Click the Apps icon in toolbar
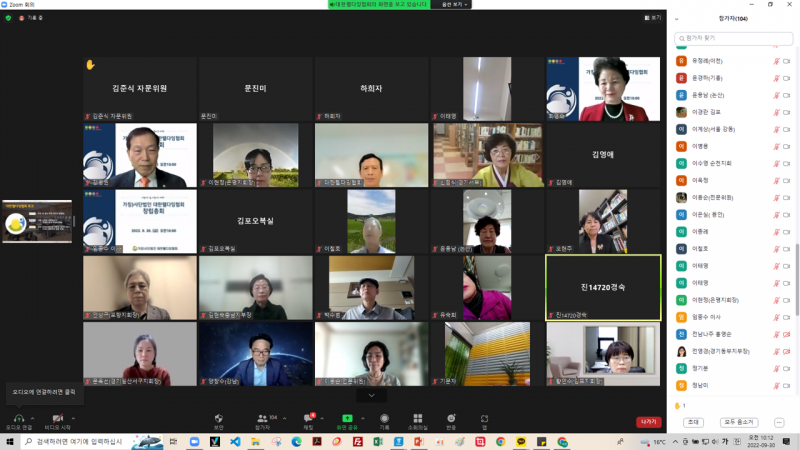 (x=484, y=418)
